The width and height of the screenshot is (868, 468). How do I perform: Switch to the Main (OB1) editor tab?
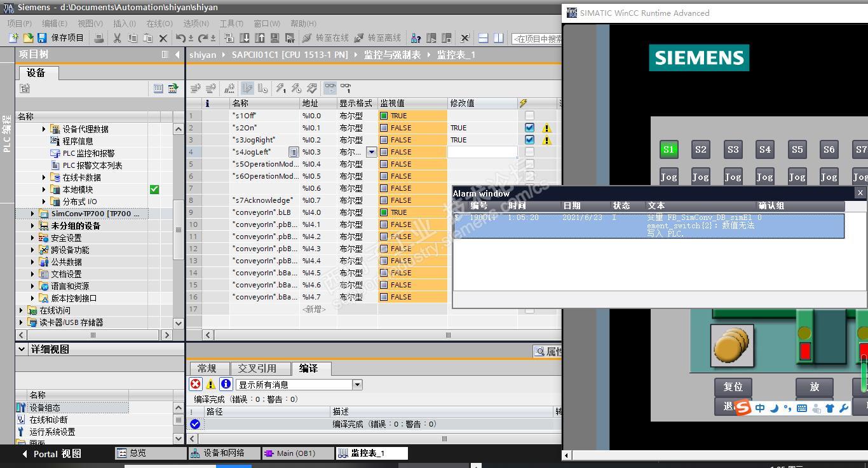297,453
